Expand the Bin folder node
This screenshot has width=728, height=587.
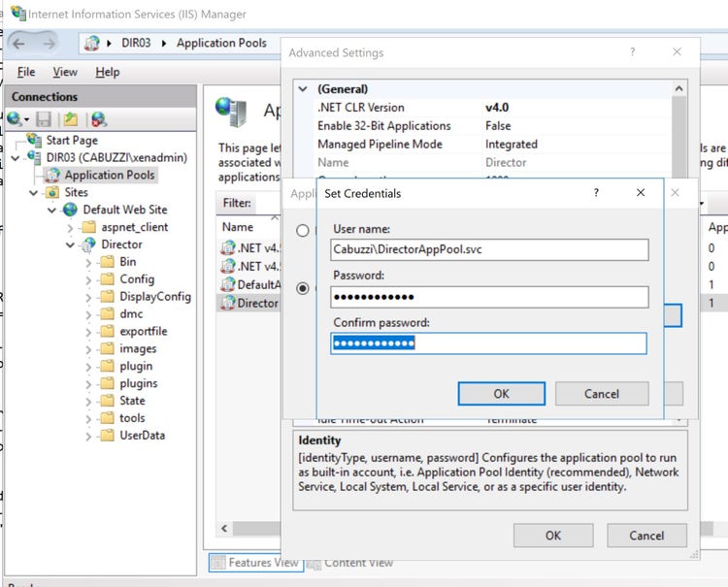coord(88,263)
